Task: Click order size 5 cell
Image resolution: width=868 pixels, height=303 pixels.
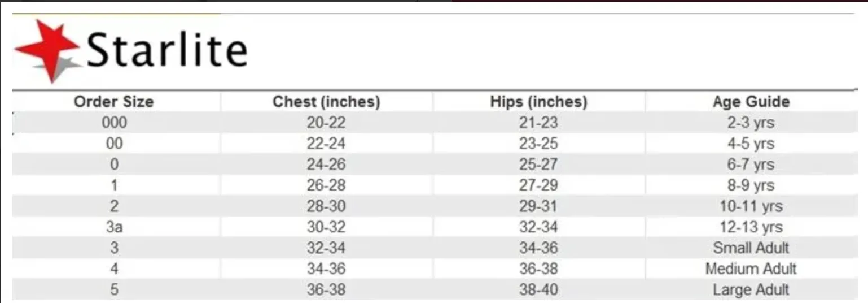Action: [114, 289]
